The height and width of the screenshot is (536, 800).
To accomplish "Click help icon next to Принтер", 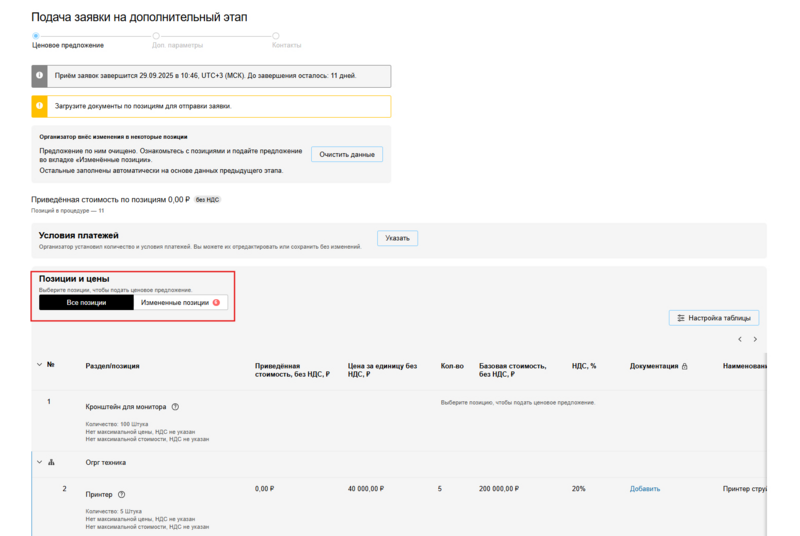I will pos(122,494).
